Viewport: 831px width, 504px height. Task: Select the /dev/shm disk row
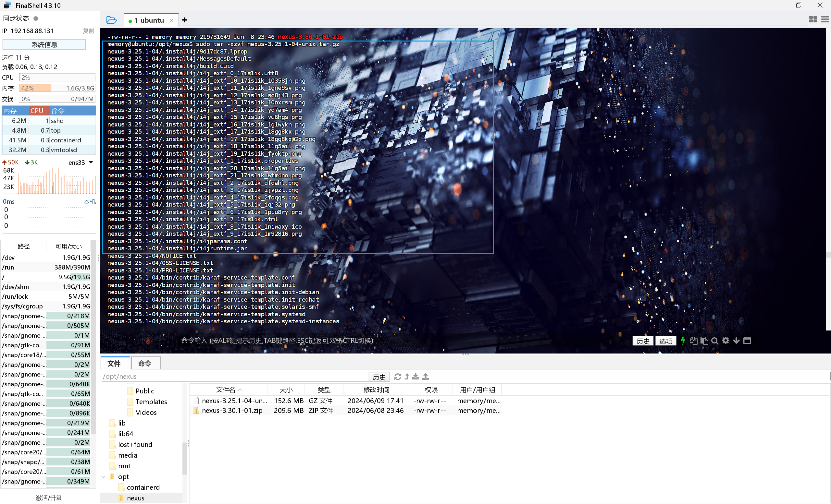[46, 287]
